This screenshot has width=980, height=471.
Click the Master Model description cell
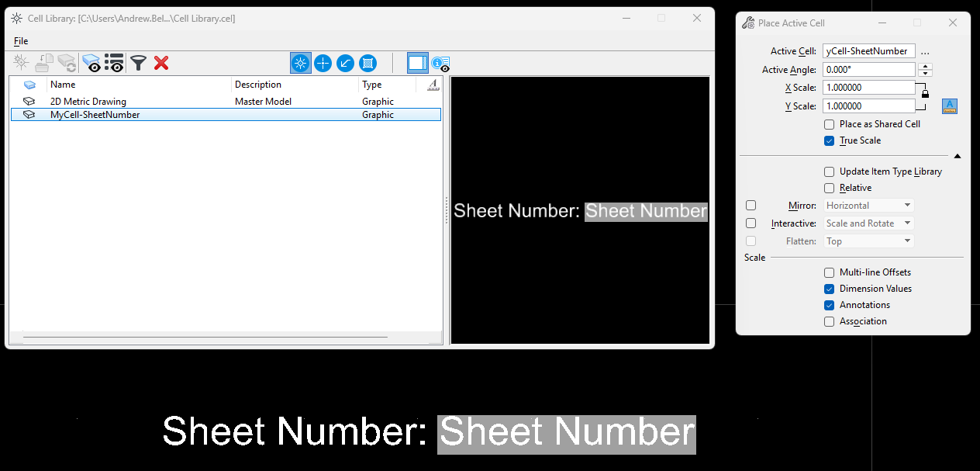(x=263, y=102)
